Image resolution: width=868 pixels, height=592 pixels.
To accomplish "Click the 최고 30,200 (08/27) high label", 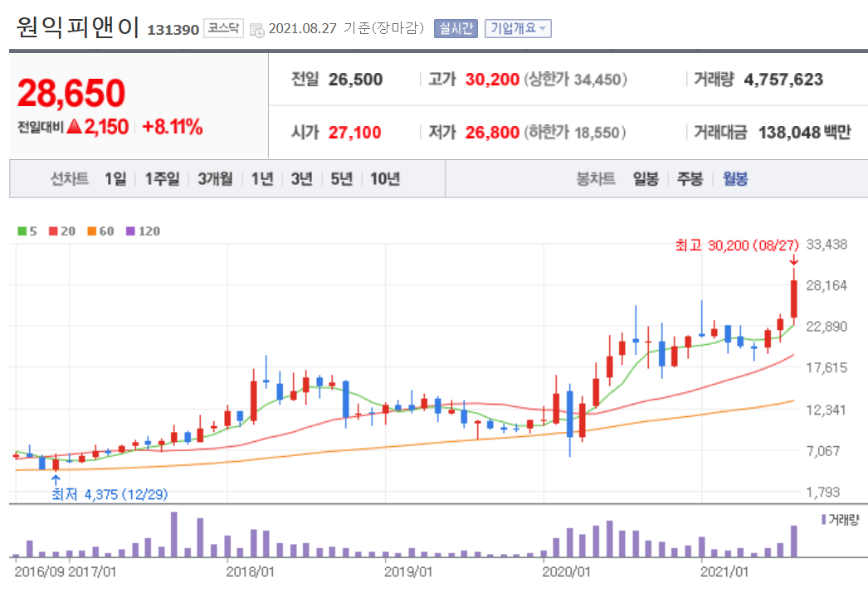I will [737, 245].
